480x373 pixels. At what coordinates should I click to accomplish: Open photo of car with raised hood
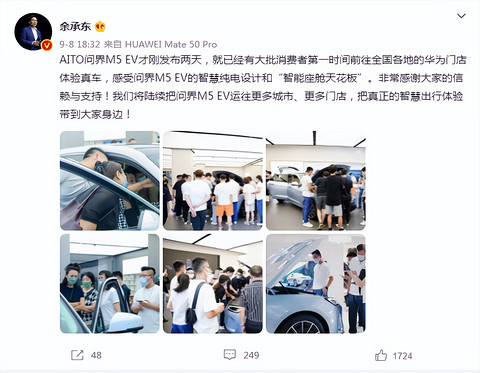(x=316, y=284)
